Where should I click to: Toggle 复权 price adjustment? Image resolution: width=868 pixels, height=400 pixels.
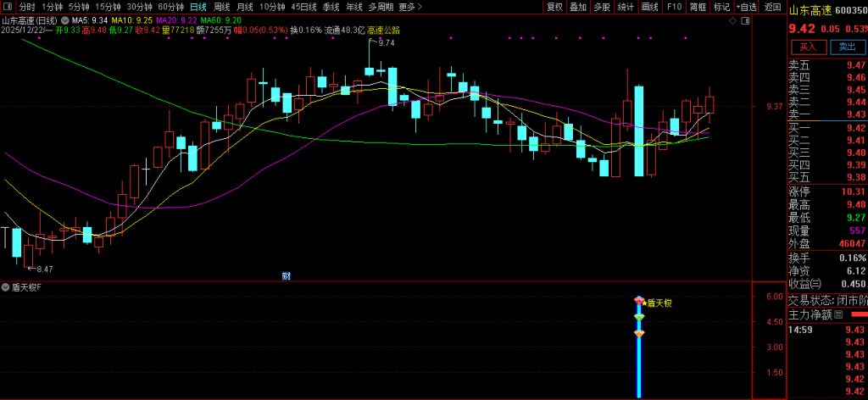pos(554,6)
